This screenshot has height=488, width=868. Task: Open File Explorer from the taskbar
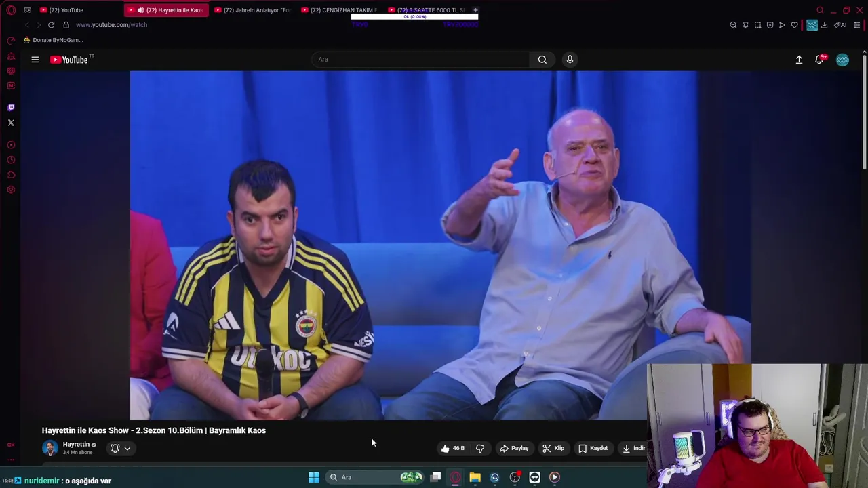coord(475,477)
